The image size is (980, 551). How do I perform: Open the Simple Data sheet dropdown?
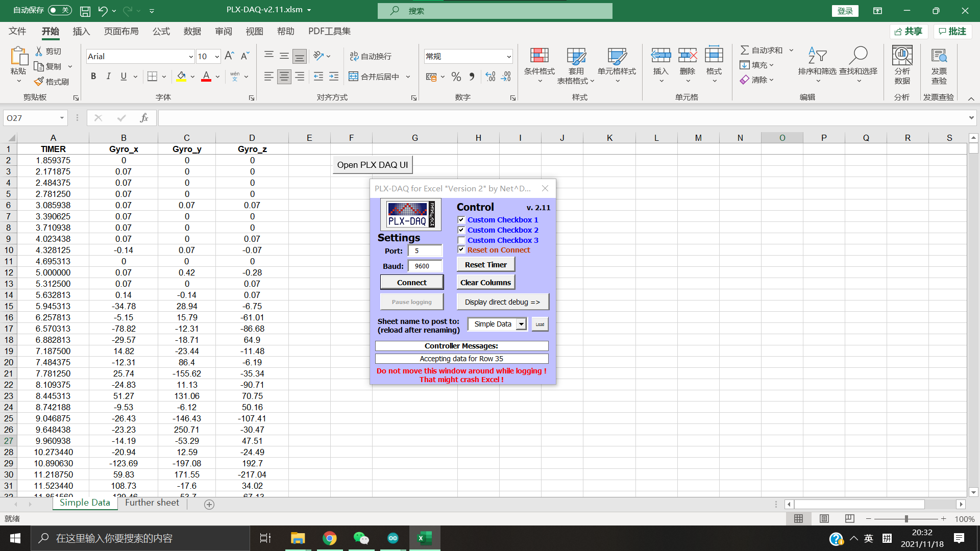(521, 324)
